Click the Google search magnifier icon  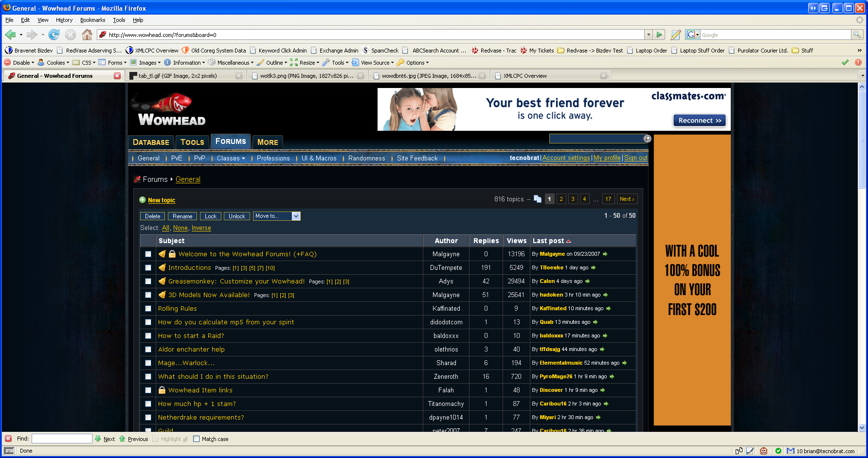[x=857, y=35]
